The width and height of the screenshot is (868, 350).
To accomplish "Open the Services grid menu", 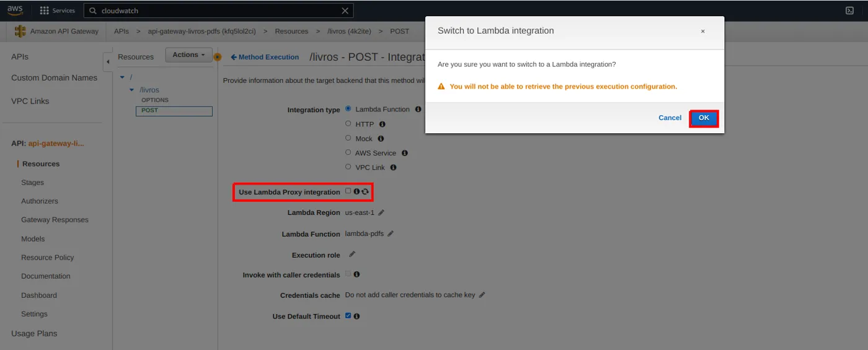I will pyautogui.click(x=57, y=11).
